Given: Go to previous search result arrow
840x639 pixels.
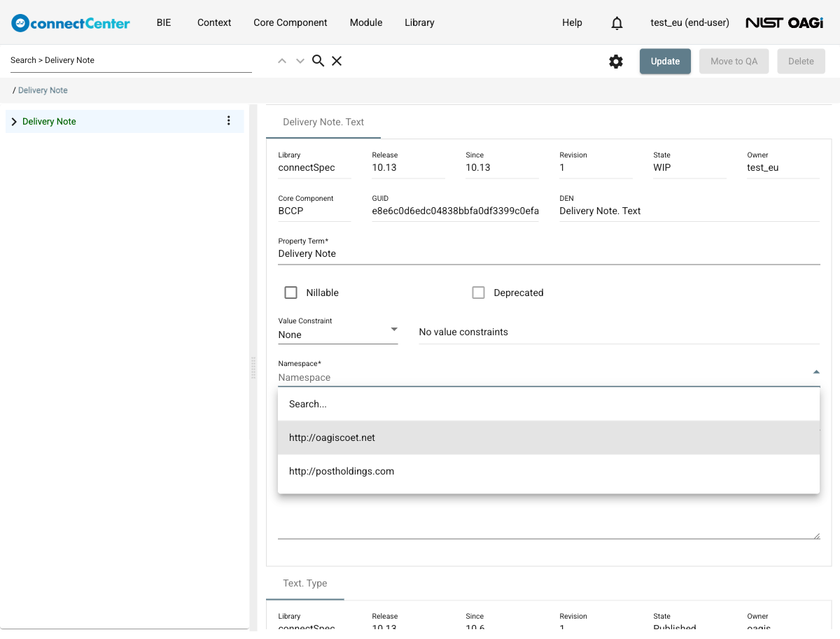Looking at the screenshot, I should [282, 61].
